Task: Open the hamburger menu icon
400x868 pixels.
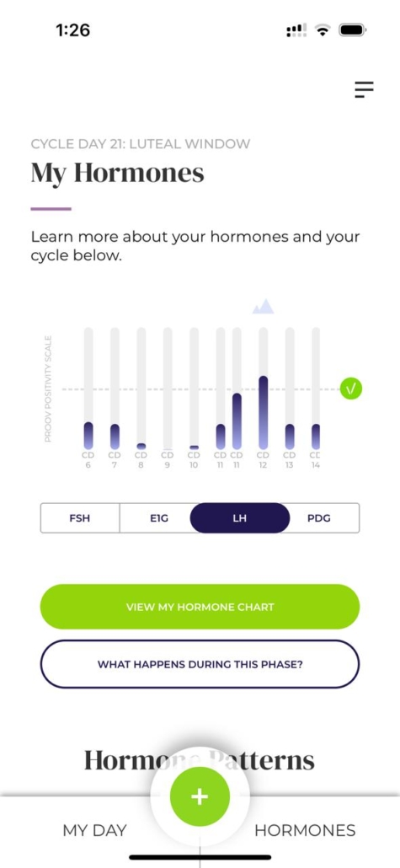Action: point(364,89)
